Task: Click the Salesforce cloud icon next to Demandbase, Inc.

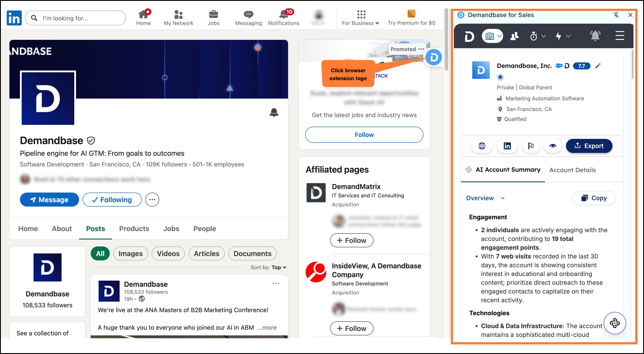Action: [559, 66]
